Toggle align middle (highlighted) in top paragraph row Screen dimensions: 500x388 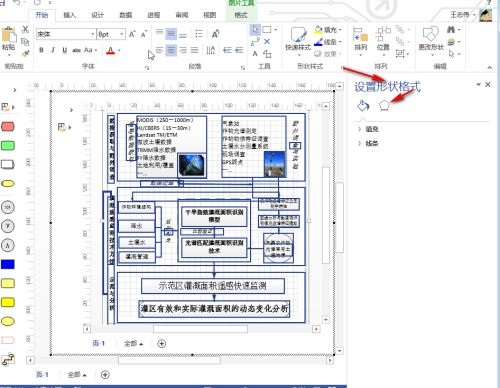tap(171, 34)
